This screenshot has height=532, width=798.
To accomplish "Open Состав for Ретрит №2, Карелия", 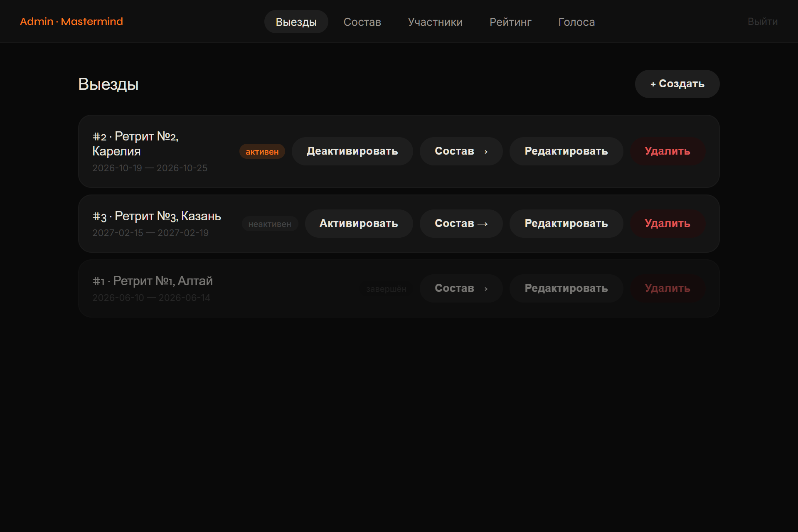I will [461, 151].
